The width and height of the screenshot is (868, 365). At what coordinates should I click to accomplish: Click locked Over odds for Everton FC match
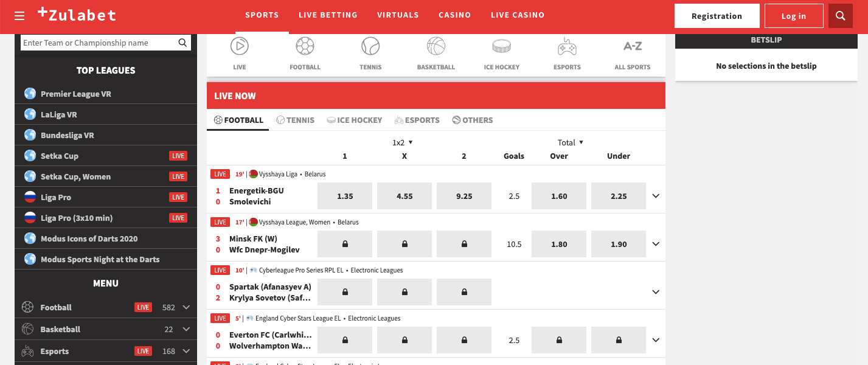tap(559, 340)
